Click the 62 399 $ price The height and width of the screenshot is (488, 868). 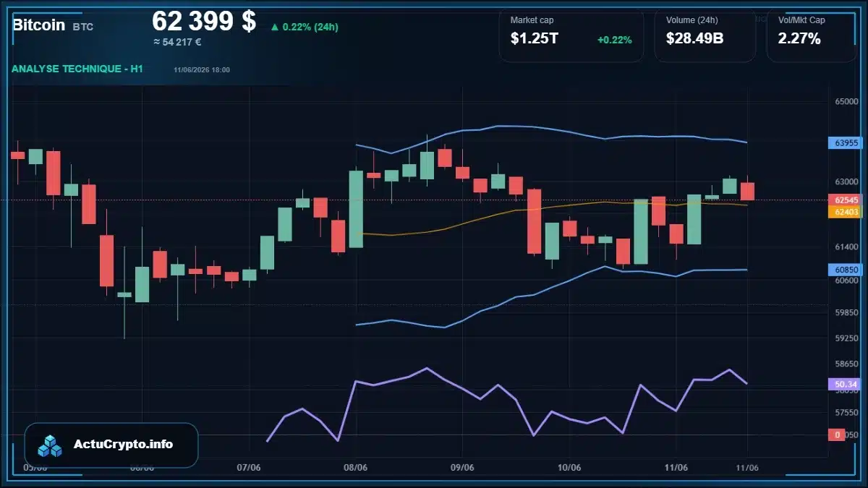click(204, 21)
